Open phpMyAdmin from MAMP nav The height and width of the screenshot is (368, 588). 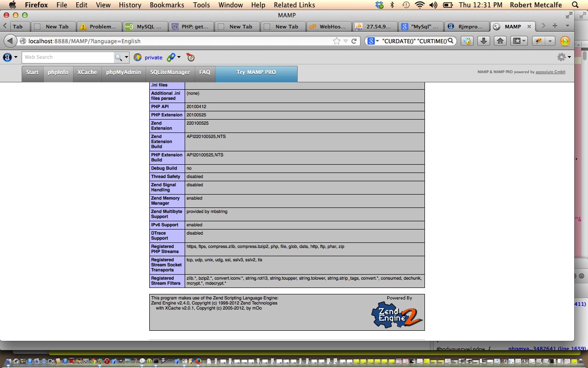pos(124,74)
